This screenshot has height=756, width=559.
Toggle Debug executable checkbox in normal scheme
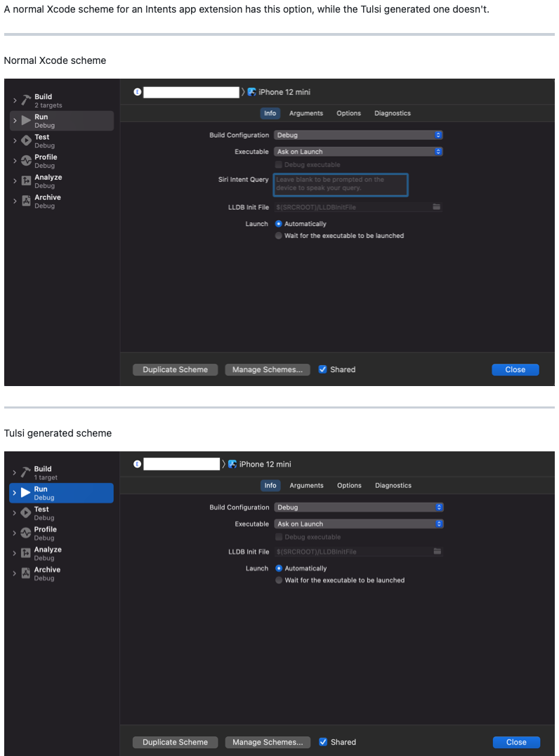[x=278, y=164]
